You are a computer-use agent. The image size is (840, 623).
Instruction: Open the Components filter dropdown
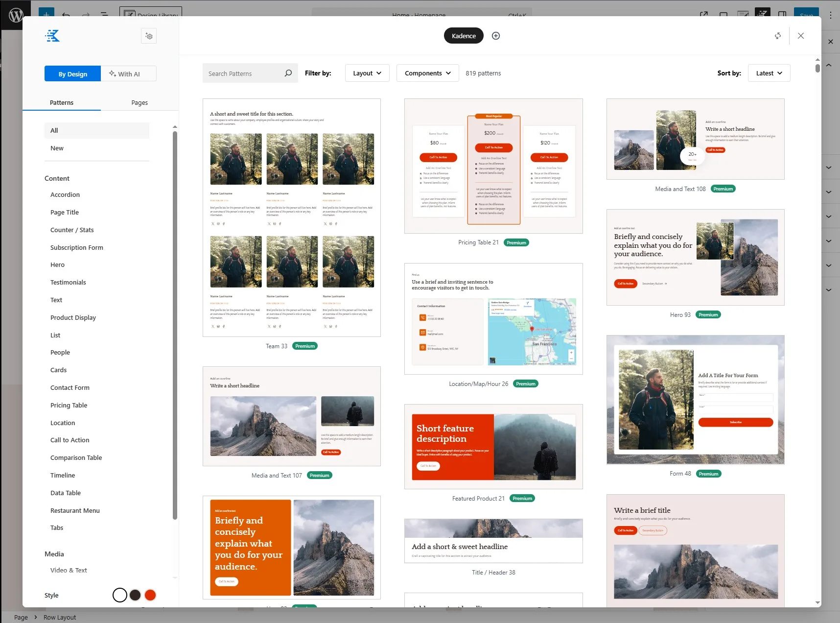pyautogui.click(x=427, y=73)
